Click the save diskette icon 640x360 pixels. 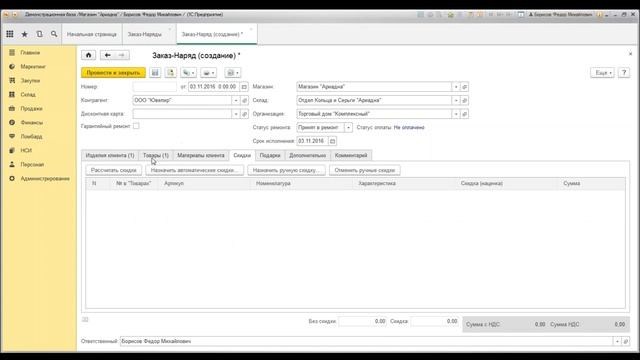[155, 73]
